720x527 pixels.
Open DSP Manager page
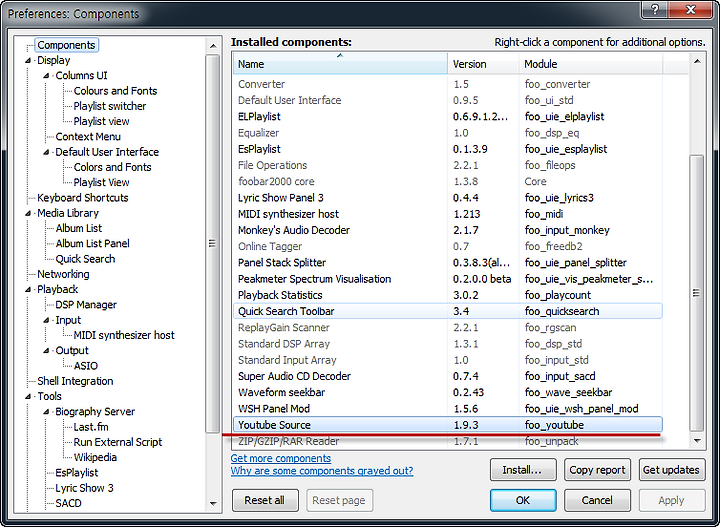tap(86, 305)
